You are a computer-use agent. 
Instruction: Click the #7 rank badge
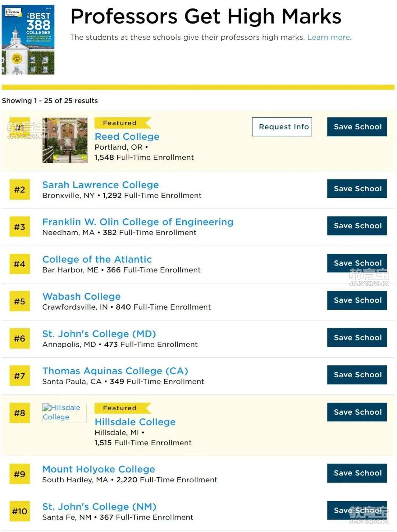coord(19,376)
